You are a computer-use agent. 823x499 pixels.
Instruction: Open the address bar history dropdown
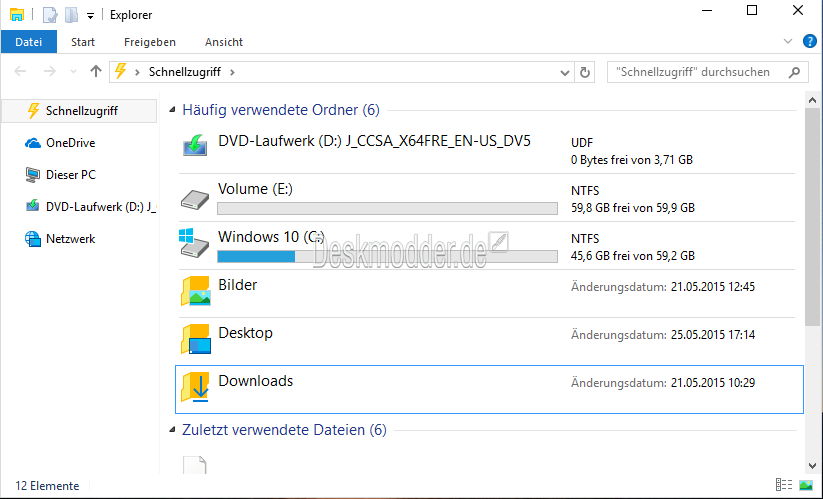565,72
